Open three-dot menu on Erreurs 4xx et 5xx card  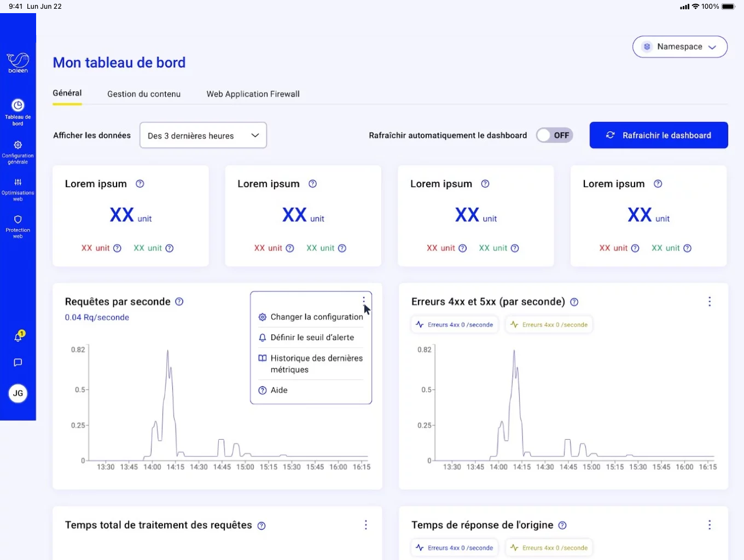tap(710, 302)
